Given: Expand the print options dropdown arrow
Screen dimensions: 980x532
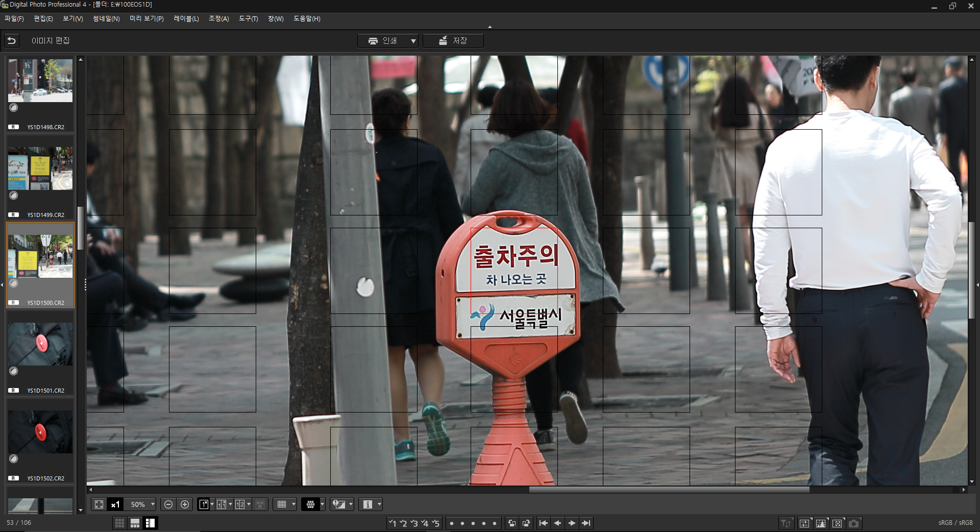Looking at the screenshot, I should tap(413, 41).
